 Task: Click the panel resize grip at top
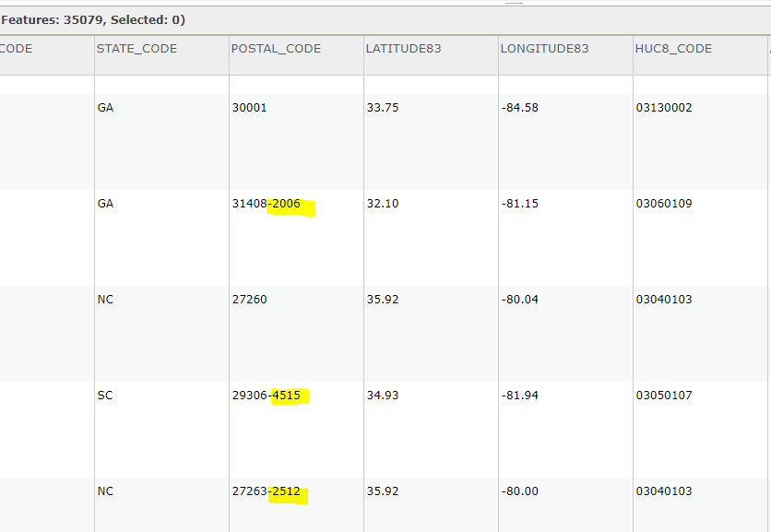coord(515,3)
